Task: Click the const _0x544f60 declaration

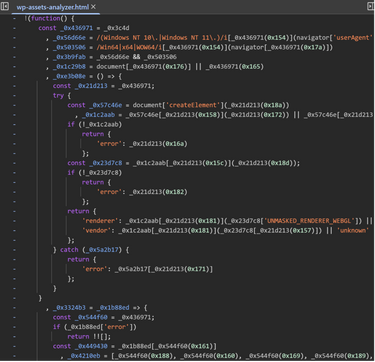Action: pos(104,318)
